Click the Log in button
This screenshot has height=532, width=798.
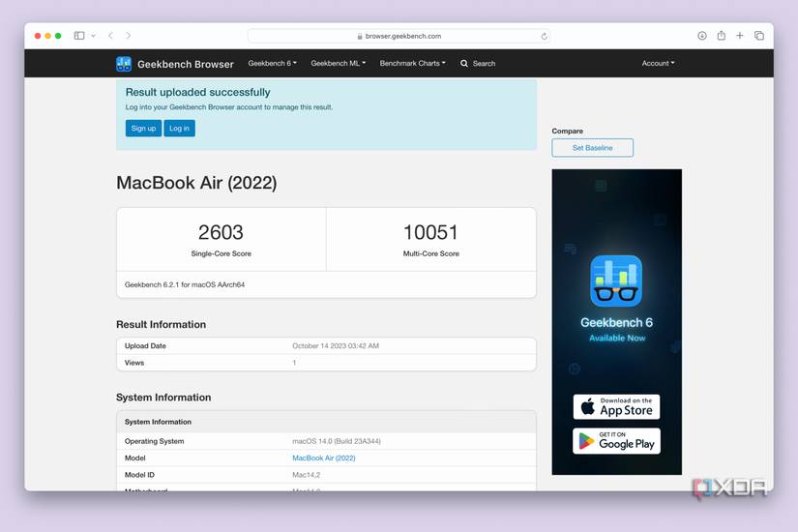[179, 129]
